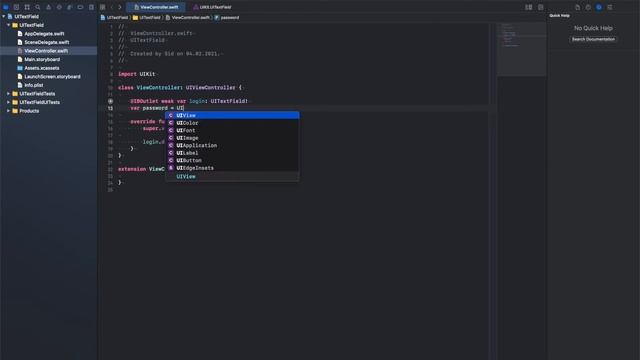Viewport: 640px width, 360px height.
Task: Choose UIButton from the autocomplete list
Action: (232, 160)
